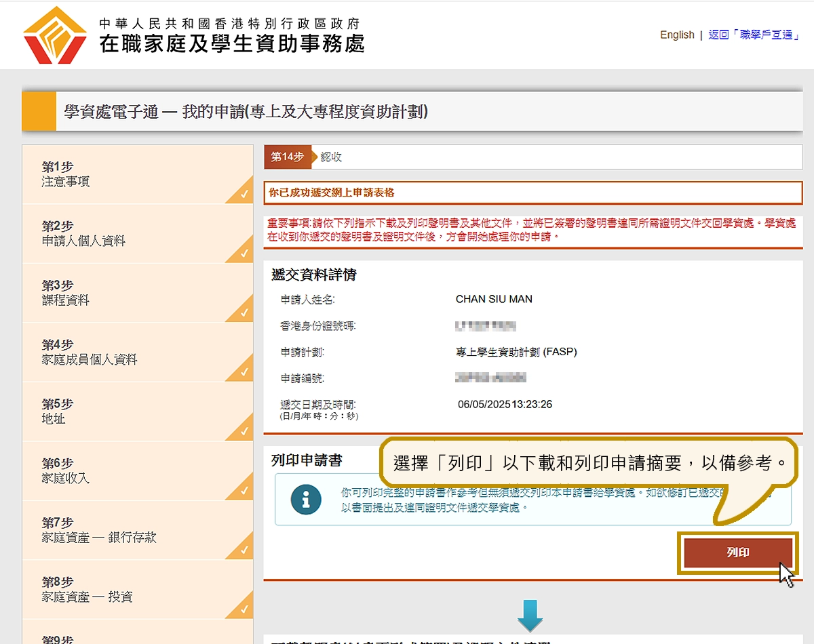Click the submission time 06/05/2025 13:23:26
This screenshot has height=644, width=814.
pos(505,405)
